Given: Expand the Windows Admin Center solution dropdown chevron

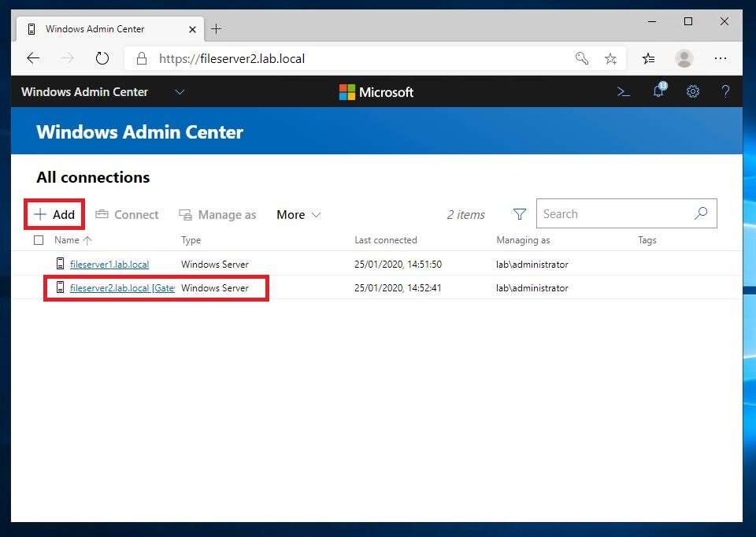Looking at the screenshot, I should coord(180,91).
